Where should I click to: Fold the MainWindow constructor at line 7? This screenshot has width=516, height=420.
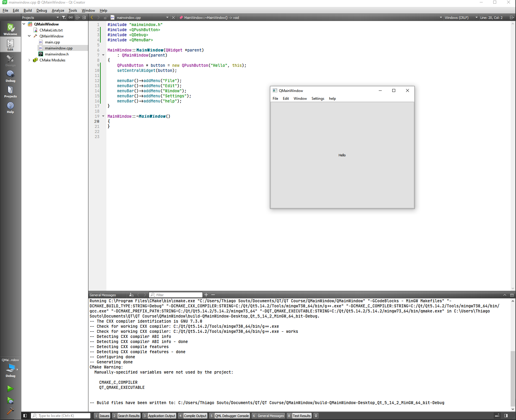coord(103,55)
